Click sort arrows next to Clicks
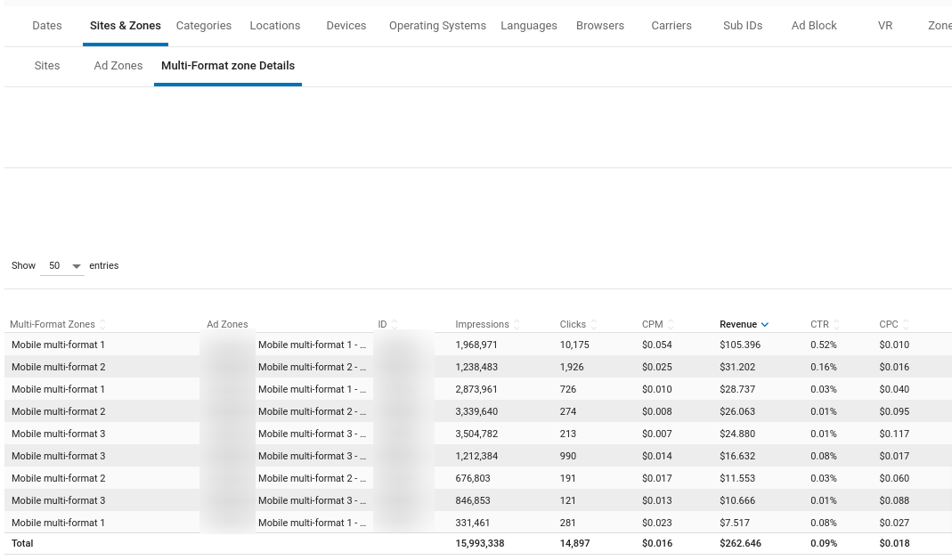 pos(594,325)
